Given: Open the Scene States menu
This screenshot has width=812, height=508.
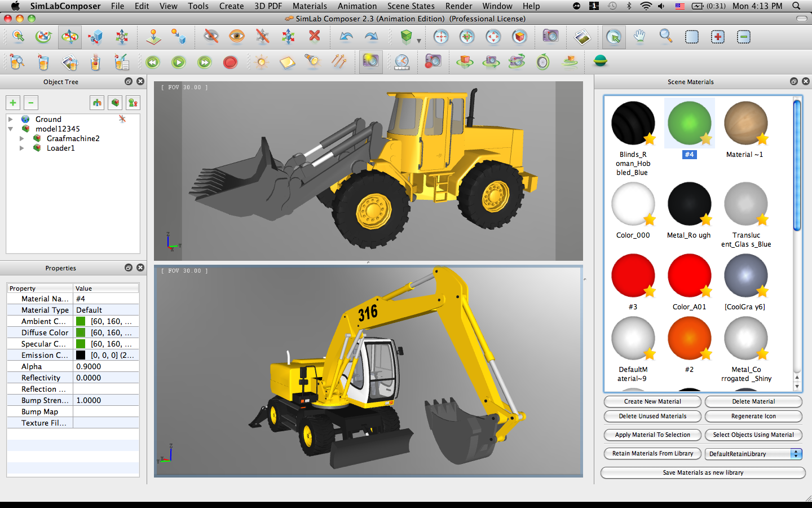Looking at the screenshot, I should coord(411,6).
